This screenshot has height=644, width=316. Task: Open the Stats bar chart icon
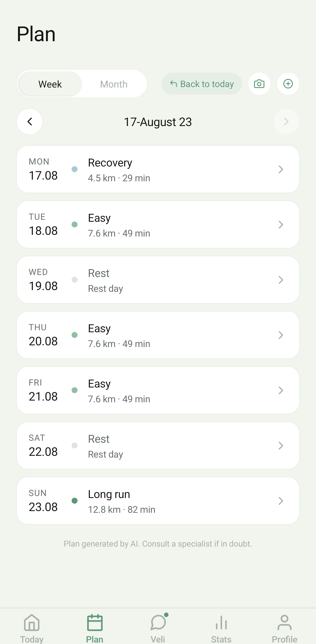click(221, 623)
